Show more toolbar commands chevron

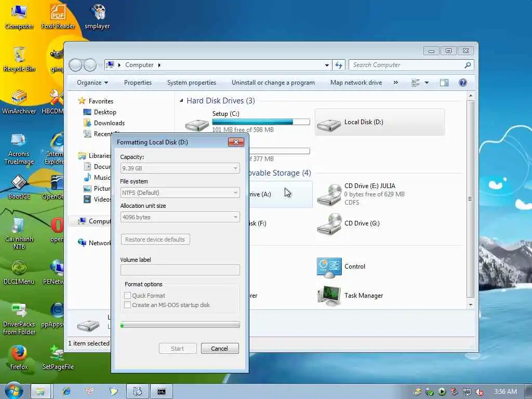(395, 83)
